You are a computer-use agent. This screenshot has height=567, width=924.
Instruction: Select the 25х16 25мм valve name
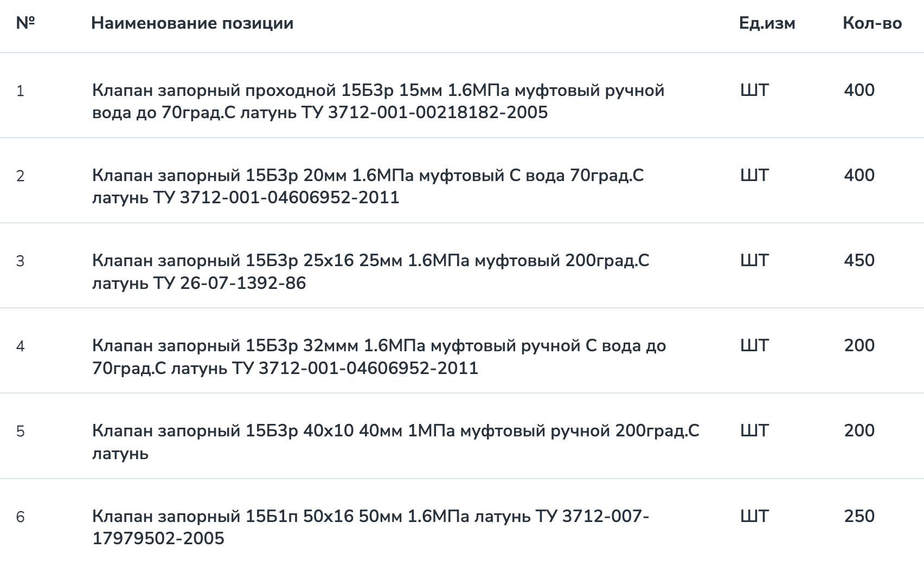click(370, 272)
